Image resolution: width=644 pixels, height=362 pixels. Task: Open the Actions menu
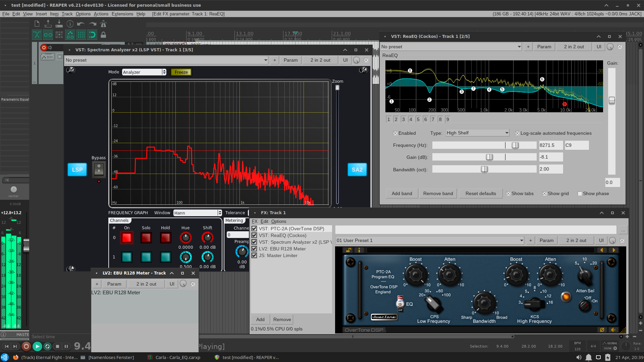[101, 14]
